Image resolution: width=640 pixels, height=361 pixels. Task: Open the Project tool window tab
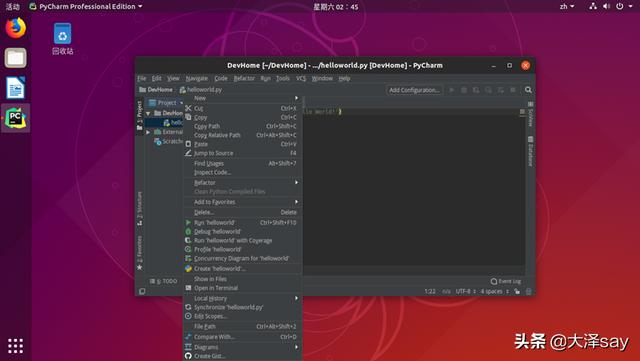[139, 115]
